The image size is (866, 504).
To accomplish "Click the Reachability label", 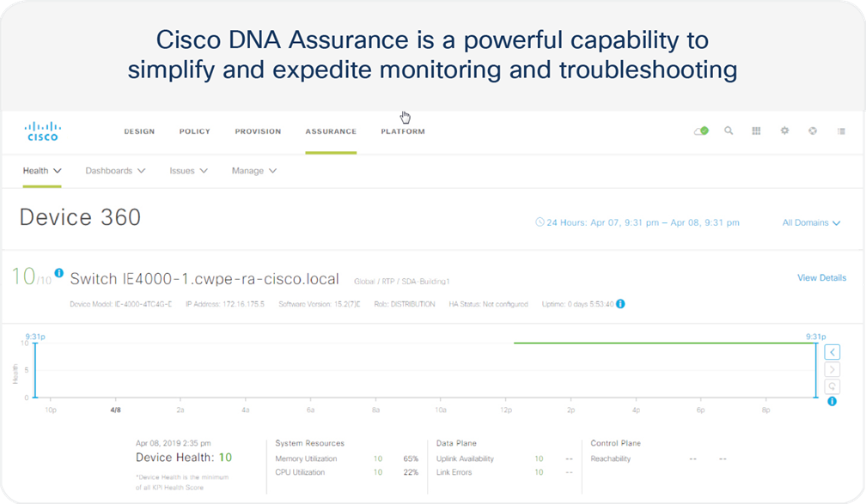I will click(610, 458).
